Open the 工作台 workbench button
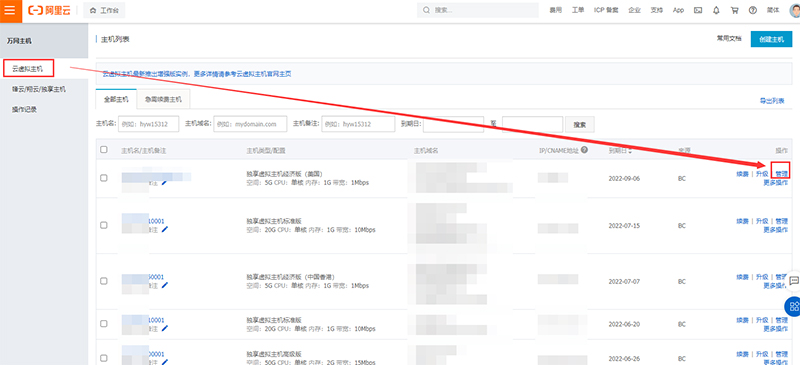Viewport: 800px width, 365px height. 104,11
